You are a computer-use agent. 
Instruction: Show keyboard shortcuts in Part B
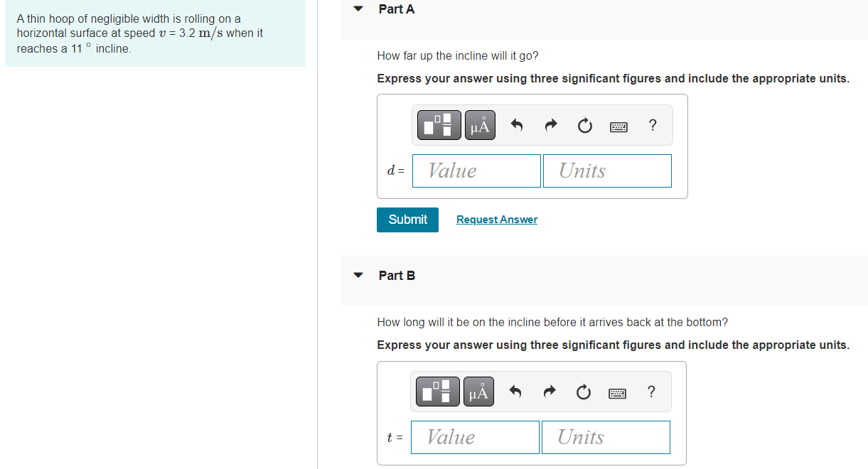click(x=618, y=393)
